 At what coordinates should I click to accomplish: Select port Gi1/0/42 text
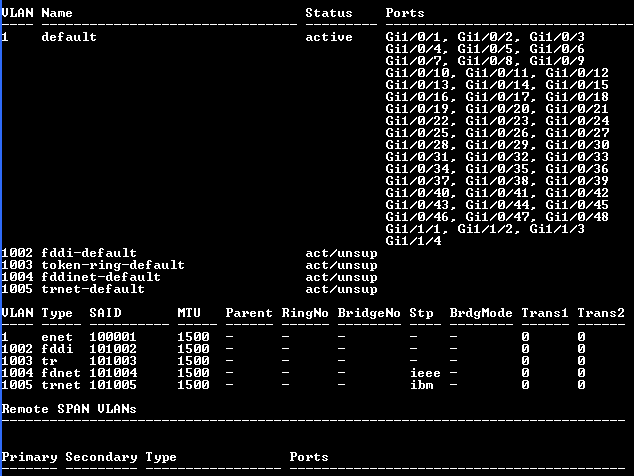577,193
